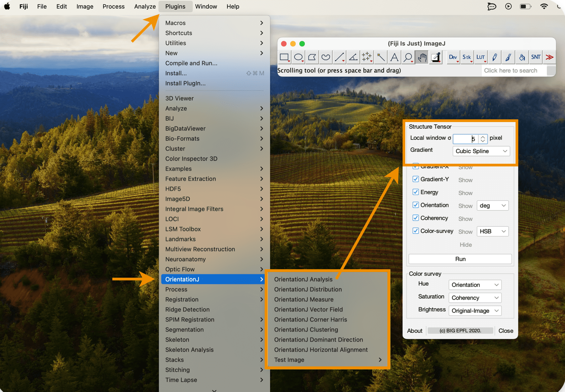Select the Pencil tool
This screenshot has width=565, height=392.
[495, 57]
